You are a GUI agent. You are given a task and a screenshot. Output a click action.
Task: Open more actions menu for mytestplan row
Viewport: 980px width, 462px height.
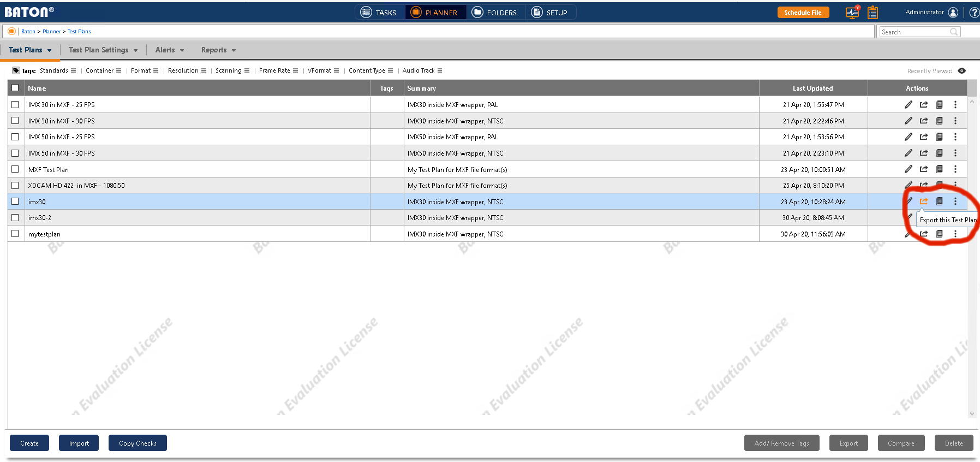955,234
